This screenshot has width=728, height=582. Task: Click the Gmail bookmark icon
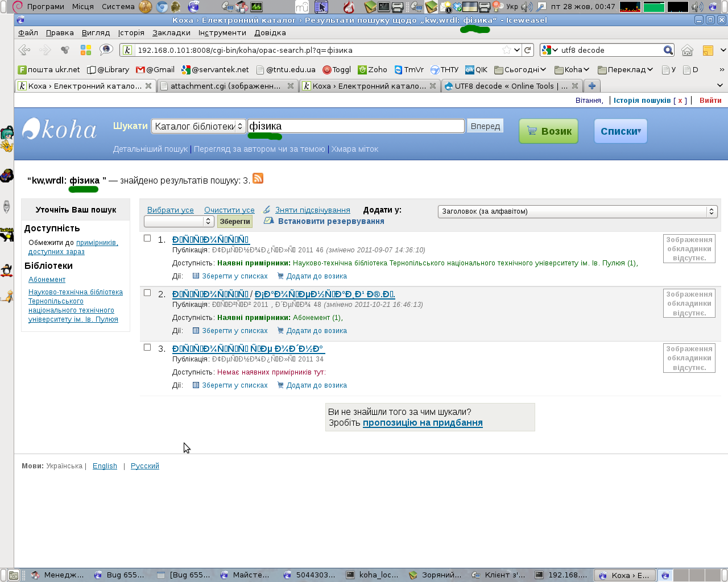140,70
